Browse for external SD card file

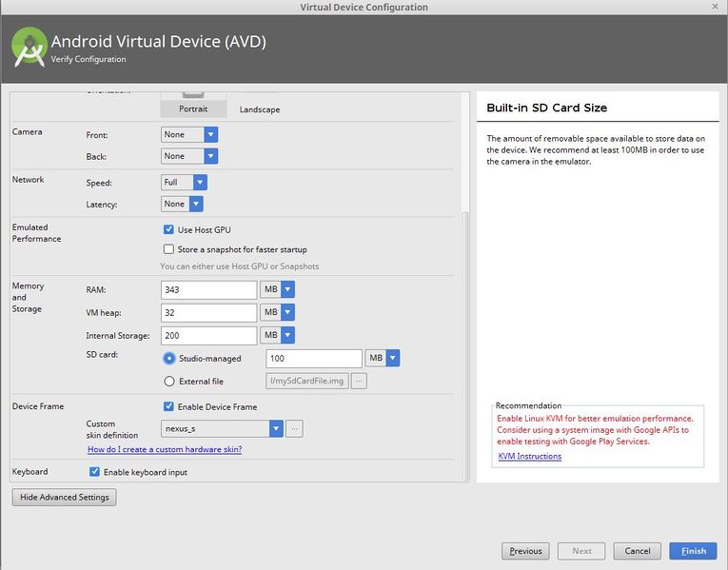point(359,381)
